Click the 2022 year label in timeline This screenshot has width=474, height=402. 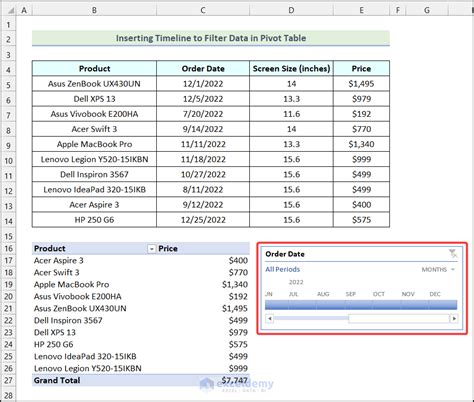click(296, 282)
